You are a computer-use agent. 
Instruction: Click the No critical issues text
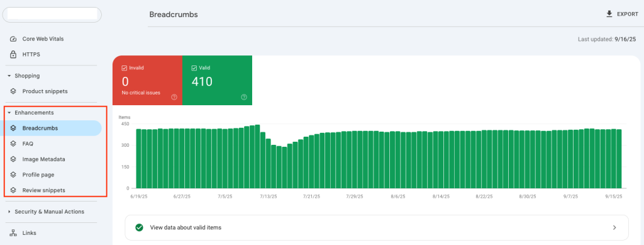tap(141, 93)
